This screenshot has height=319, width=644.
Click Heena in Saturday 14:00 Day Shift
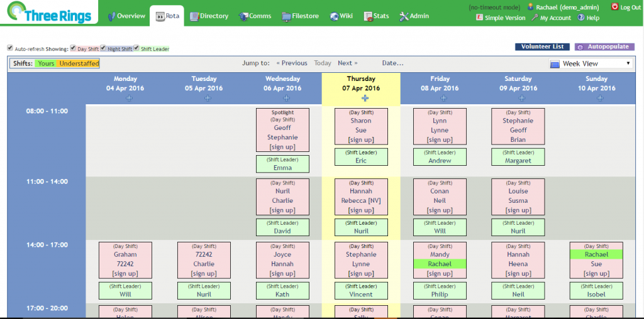(518, 264)
